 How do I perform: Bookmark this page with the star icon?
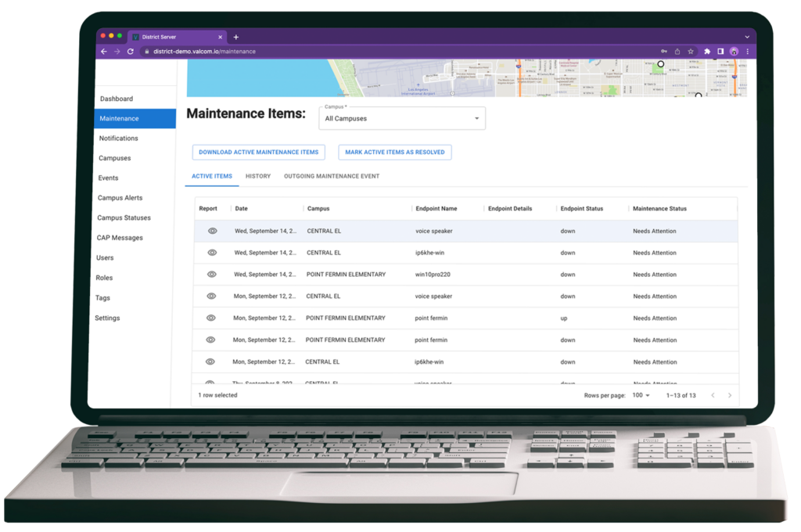pos(691,52)
